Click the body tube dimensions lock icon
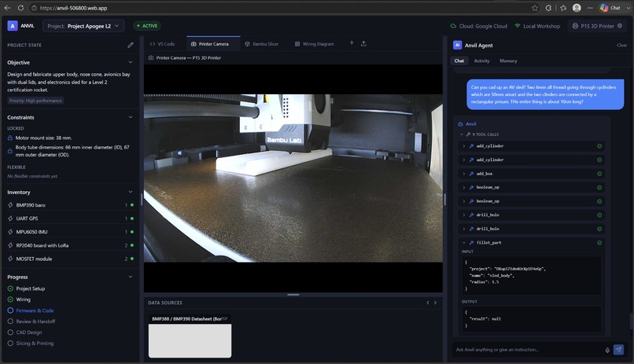The image size is (634, 364). point(10,151)
